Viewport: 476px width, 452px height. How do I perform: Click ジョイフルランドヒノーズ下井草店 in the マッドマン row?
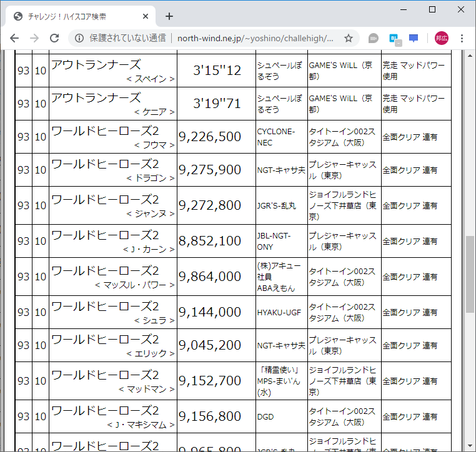coord(342,381)
